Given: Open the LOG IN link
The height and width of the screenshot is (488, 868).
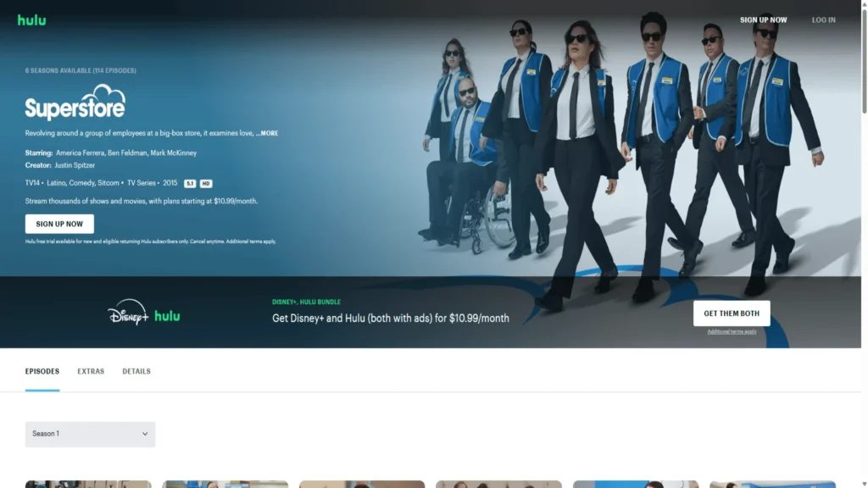Looking at the screenshot, I should pos(823,19).
